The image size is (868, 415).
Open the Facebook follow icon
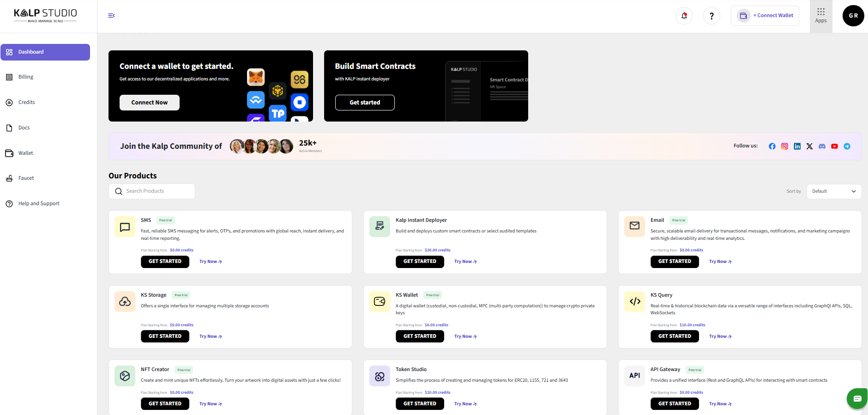(772, 146)
